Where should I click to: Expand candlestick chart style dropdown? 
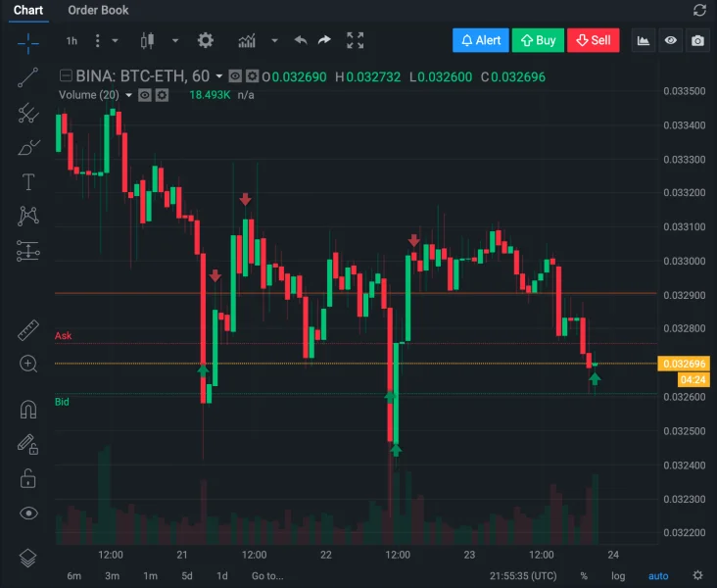174,40
